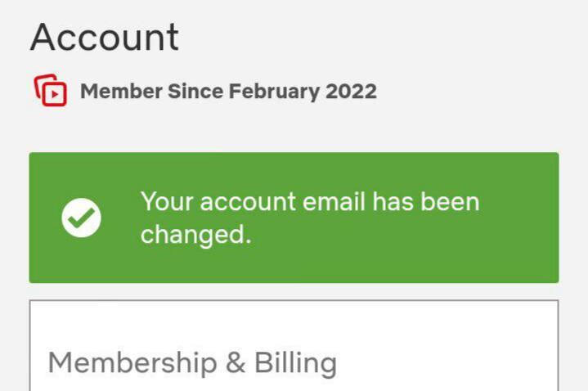The image size is (588, 391).
Task: Click the red member-since play icon
Action: click(51, 91)
